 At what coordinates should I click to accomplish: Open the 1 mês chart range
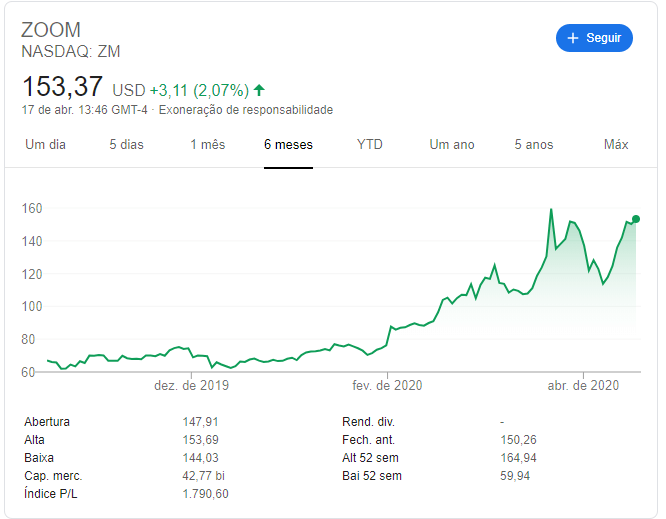208,144
